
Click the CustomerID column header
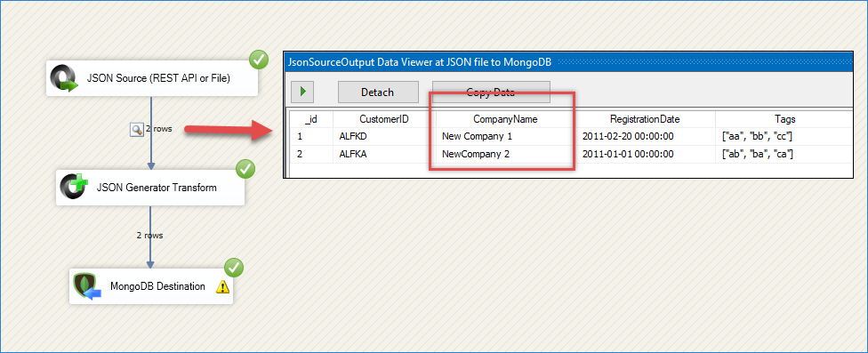pyautogui.click(x=384, y=119)
